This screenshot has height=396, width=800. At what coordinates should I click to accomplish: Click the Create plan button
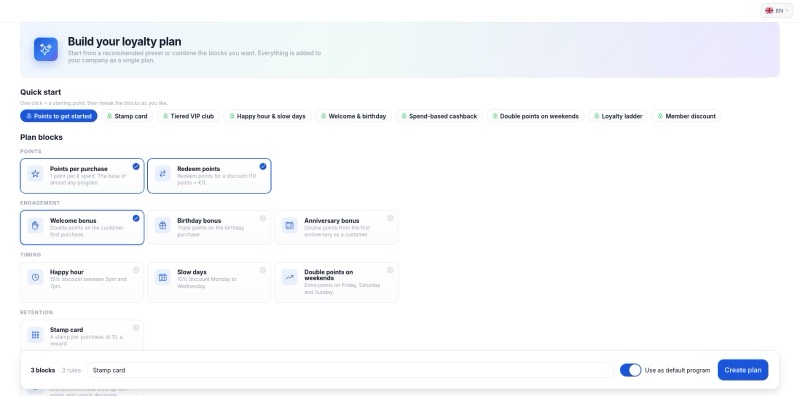(x=743, y=370)
